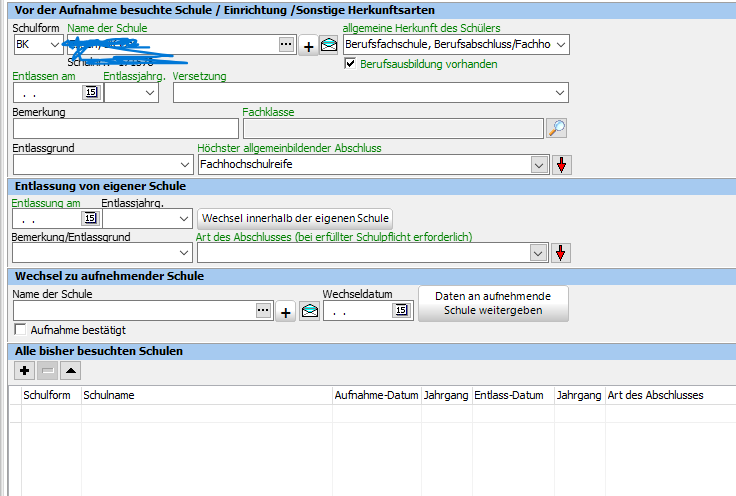Open calendar picker for Wechseldatum
The width and height of the screenshot is (736, 496).
click(x=401, y=311)
